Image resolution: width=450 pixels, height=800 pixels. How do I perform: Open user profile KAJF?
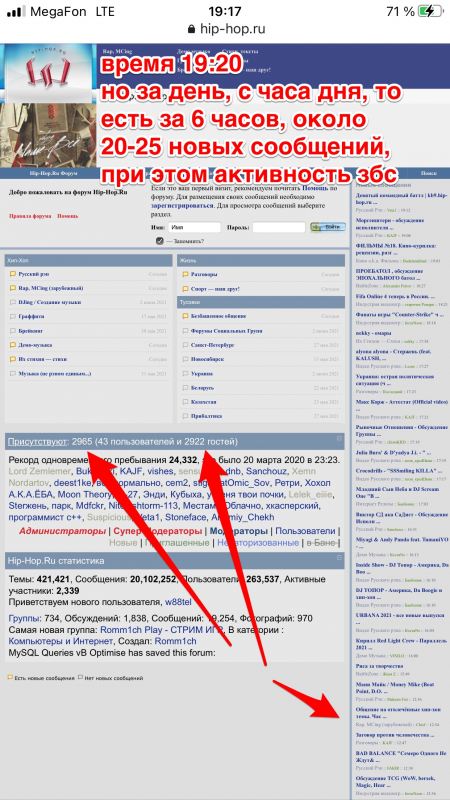[132, 471]
